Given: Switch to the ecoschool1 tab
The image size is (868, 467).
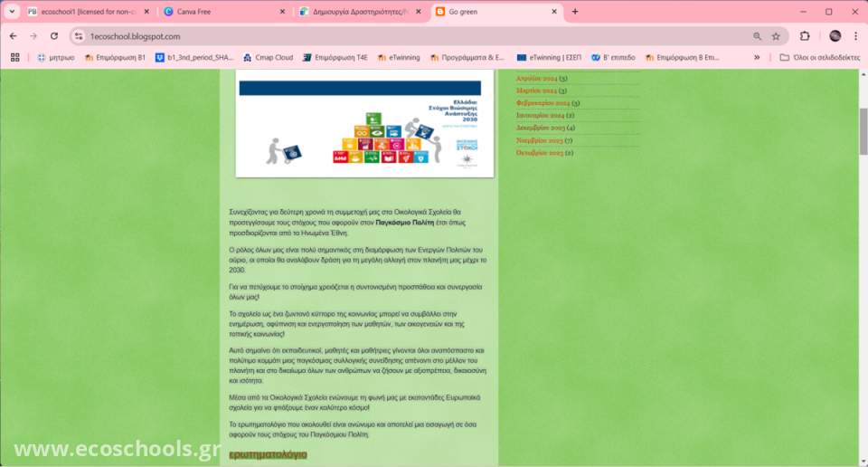Looking at the screenshot, I should tap(81, 12).
